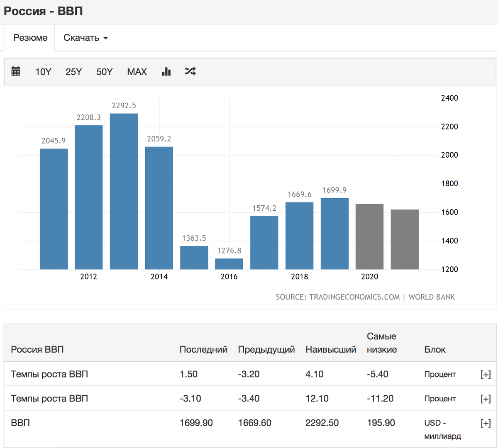The height and width of the screenshot is (448, 498).
Task: Expand the first Темпы роста ВВП row
Action: point(486,374)
